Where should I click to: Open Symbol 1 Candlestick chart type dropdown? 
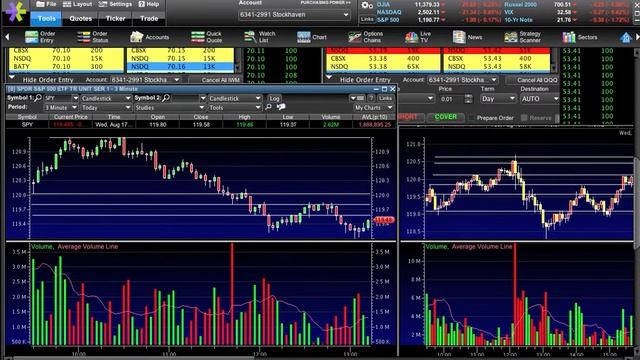106,98
